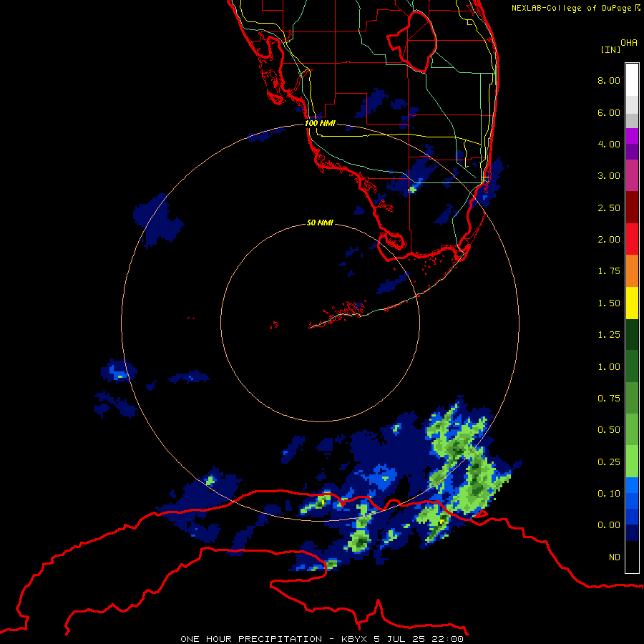Click the 100 NMI range ring label
Viewport: 644px width, 644px height.
[320, 123]
